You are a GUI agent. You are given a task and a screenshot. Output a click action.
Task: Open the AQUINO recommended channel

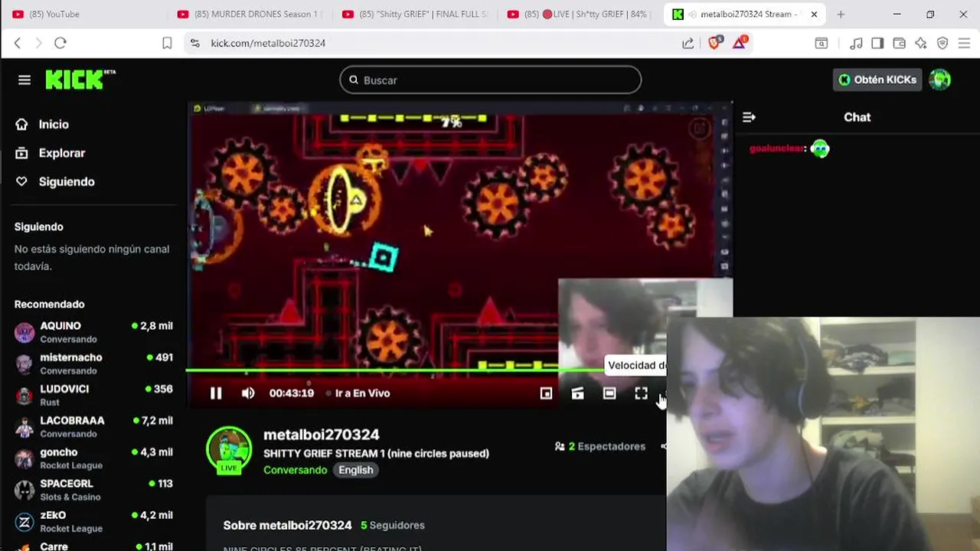pos(93,332)
